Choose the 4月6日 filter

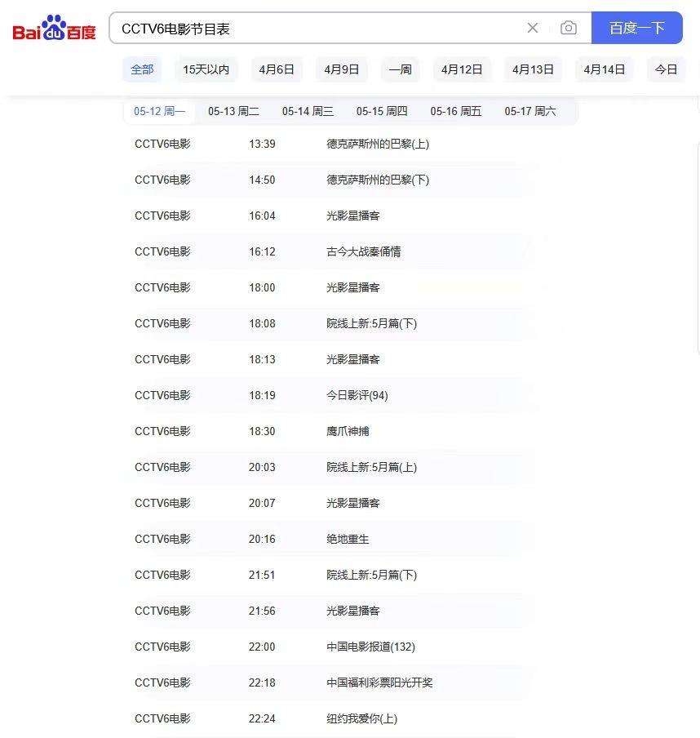tap(277, 69)
